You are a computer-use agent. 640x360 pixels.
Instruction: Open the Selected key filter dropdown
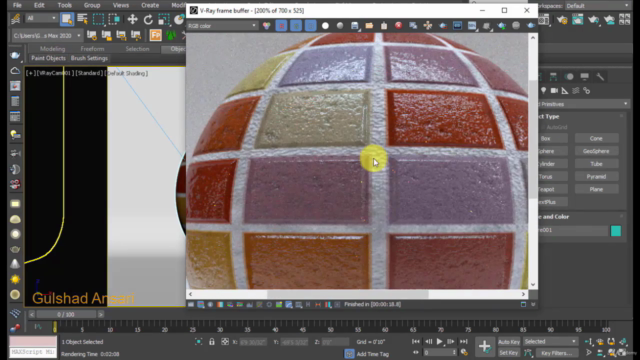coord(550,342)
